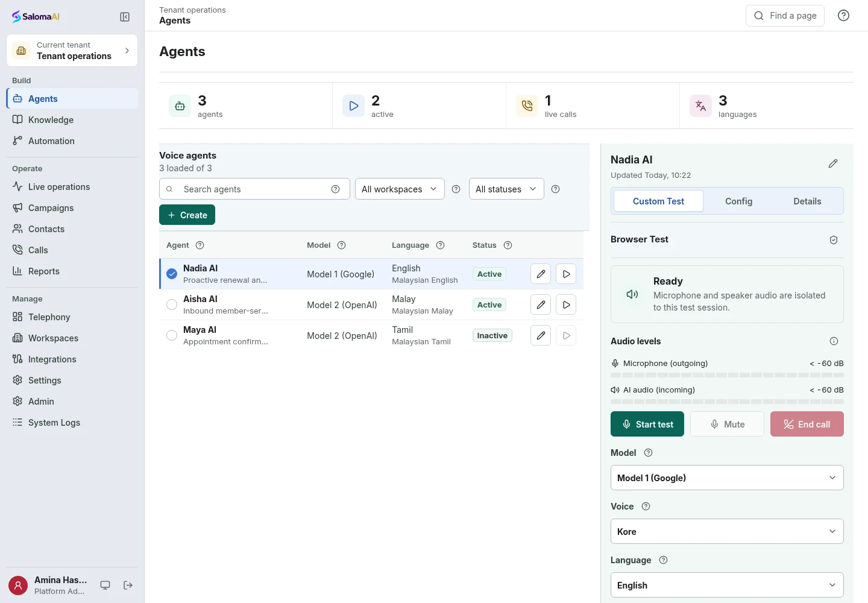Select the Nadia AI radio button
Image resolution: width=868 pixels, height=603 pixels.
pos(172,274)
